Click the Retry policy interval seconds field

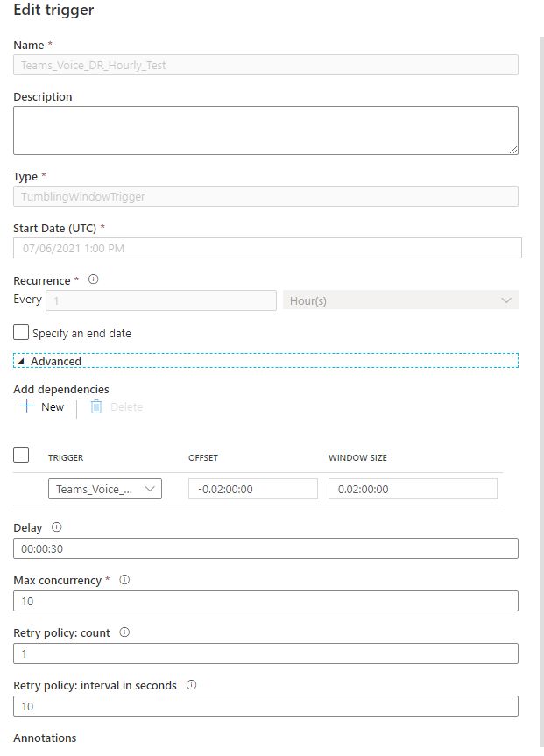[x=265, y=706]
